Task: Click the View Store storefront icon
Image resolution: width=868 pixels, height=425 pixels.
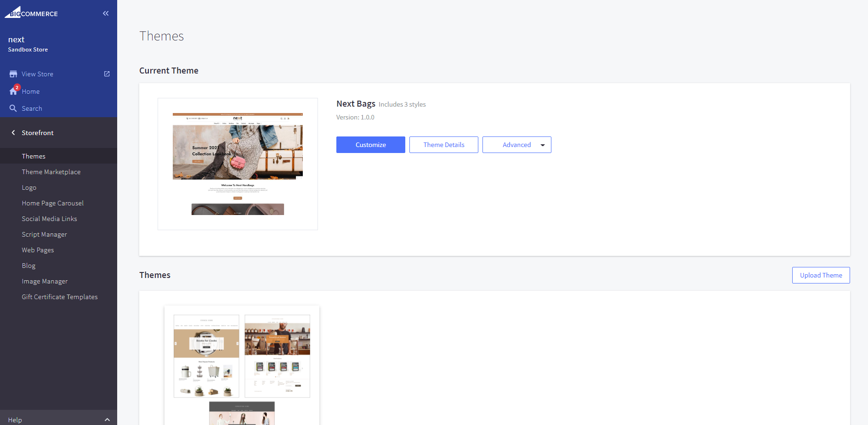Action: [x=13, y=74]
